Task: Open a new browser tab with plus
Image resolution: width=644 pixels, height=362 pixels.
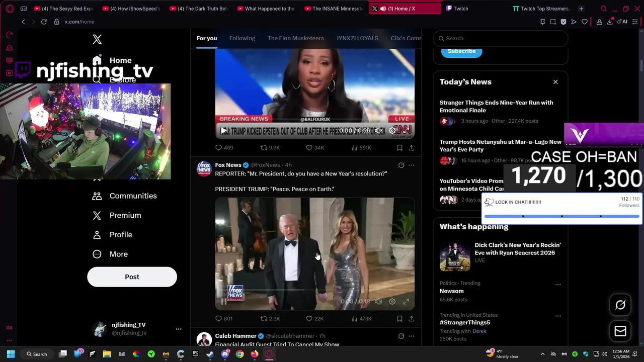Action: [581, 9]
